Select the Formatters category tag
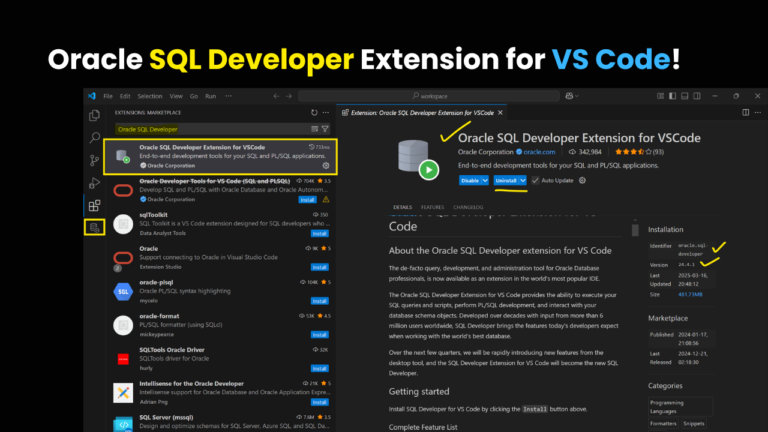The height and width of the screenshot is (432, 768). (x=663, y=424)
